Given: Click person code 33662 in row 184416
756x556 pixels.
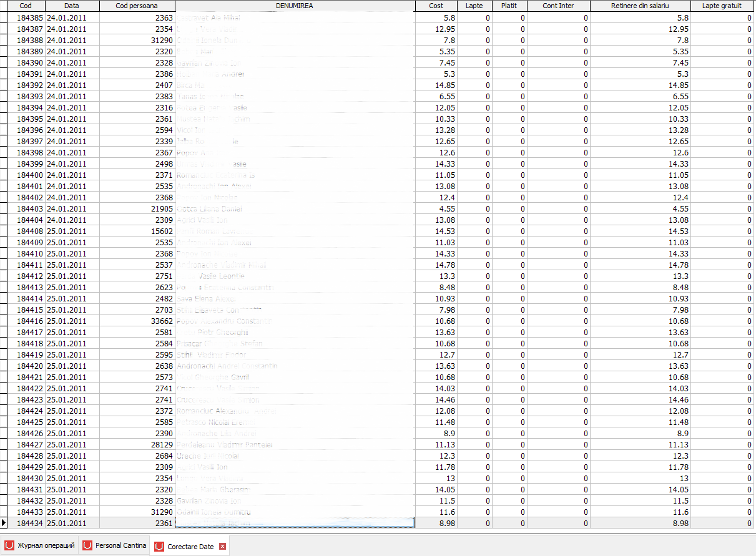Looking at the screenshot, I should click(x=137, y=321).
